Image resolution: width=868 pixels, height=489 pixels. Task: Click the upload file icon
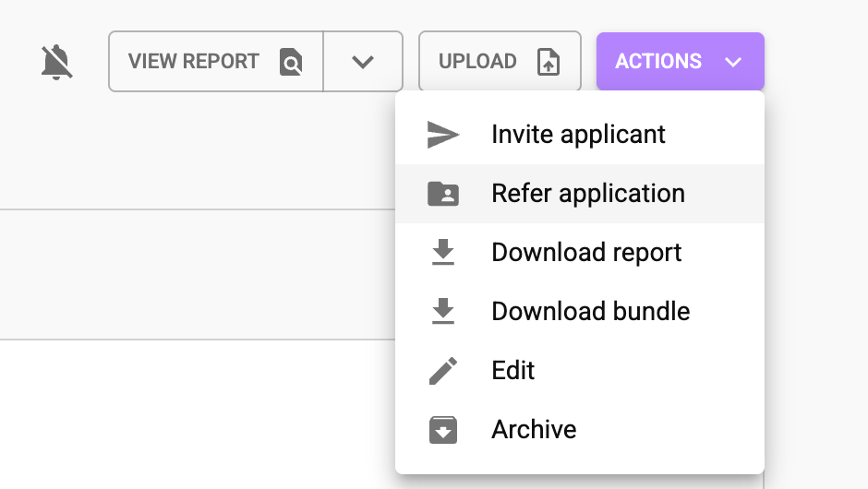click(x=548, y=62)
